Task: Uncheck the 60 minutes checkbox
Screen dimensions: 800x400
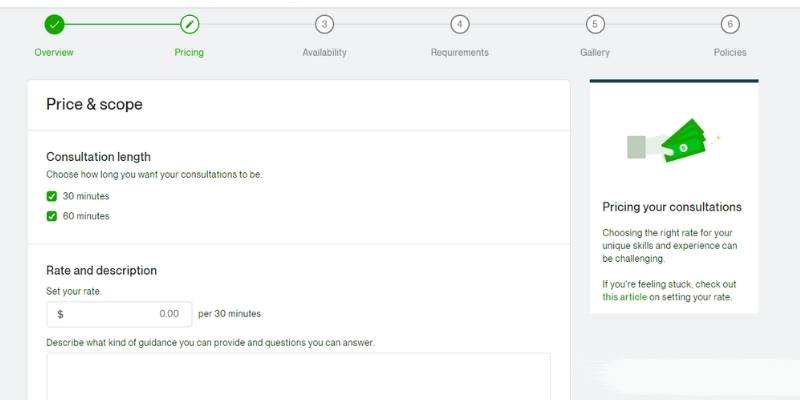Action: pyautogui.click(x=52, y=216)
